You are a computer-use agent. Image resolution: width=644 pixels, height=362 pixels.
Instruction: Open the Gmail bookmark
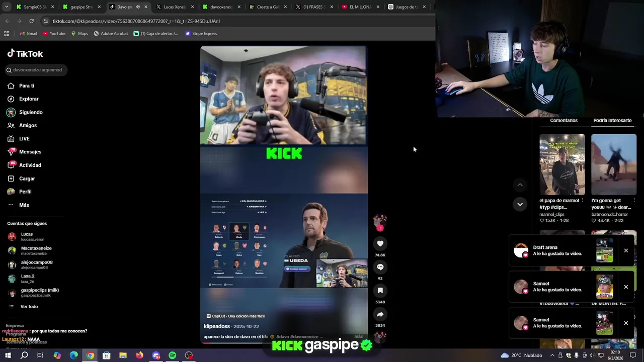(28, 34)
